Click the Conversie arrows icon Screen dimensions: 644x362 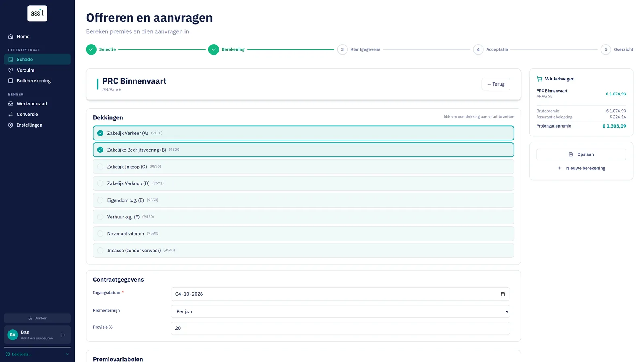pyautogui.click(x=11, y=114)
